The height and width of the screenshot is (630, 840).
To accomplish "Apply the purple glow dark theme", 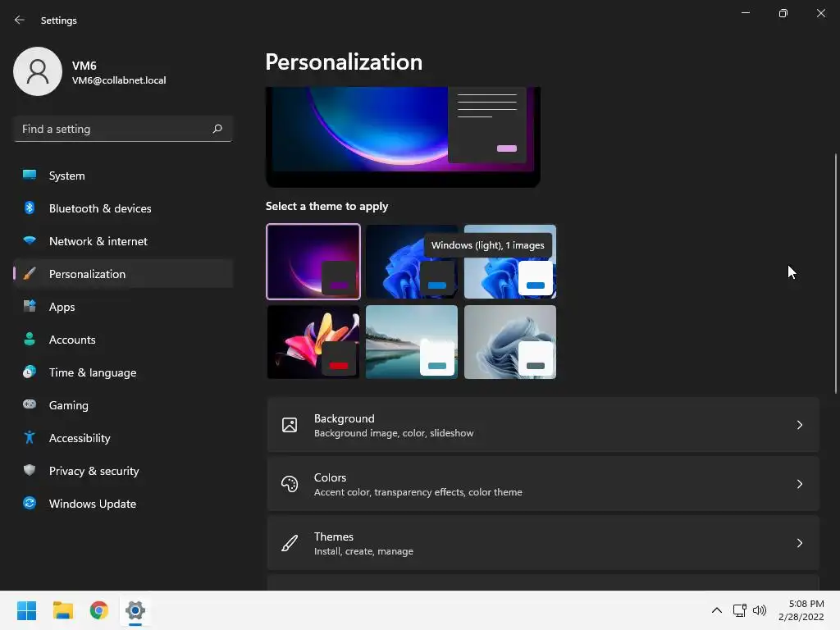I will tap(313, 262).
